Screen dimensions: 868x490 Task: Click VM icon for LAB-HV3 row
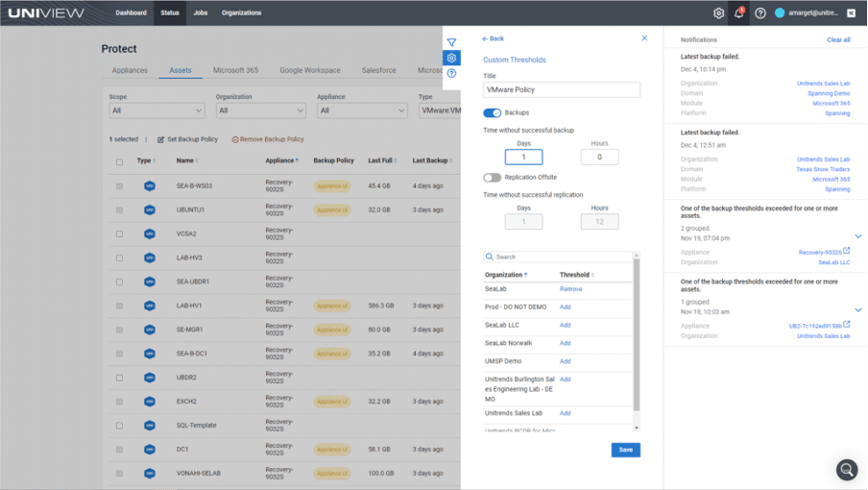150,258
